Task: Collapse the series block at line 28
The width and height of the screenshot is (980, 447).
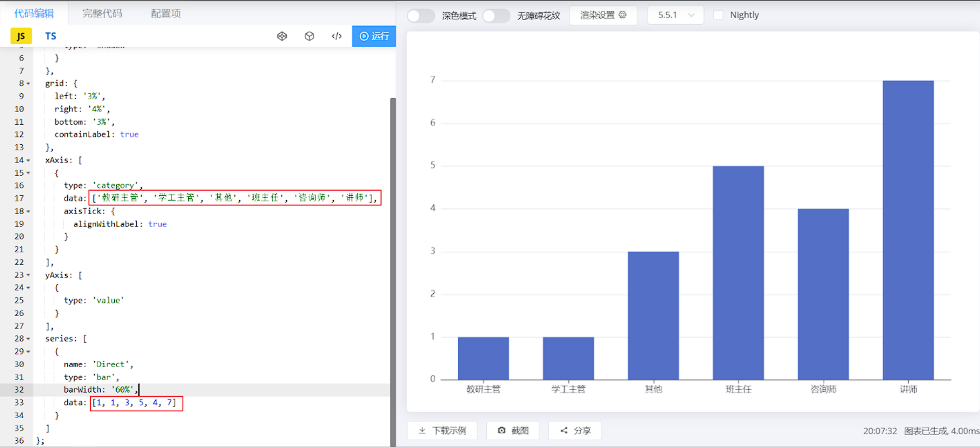Action: point(28,338)
